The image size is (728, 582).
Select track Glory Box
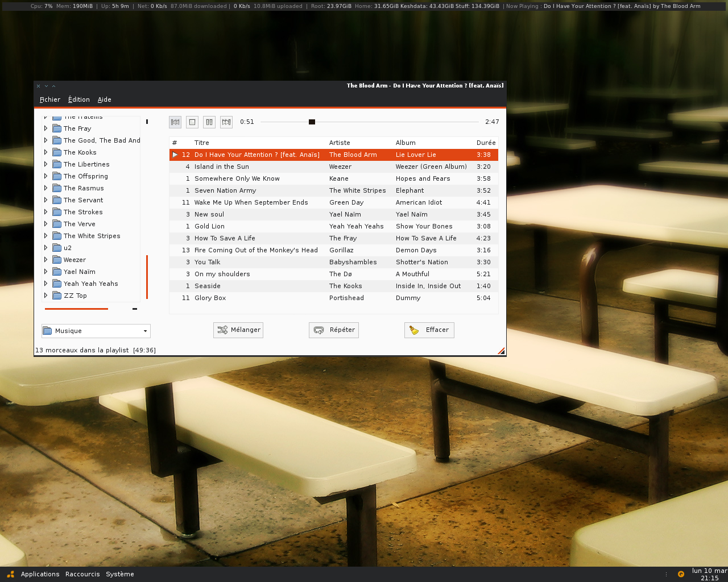point(333,298)
